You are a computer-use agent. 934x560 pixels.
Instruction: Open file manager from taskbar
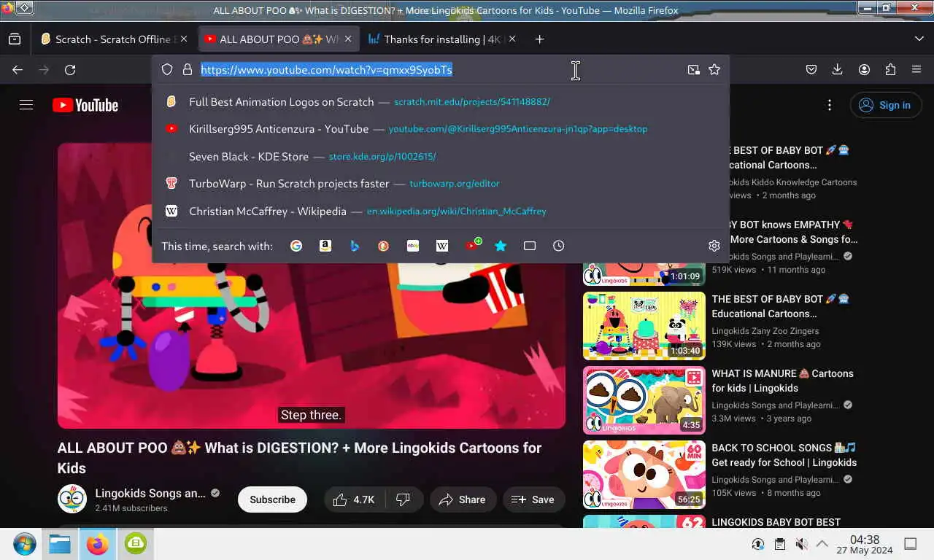click(60, 544)
